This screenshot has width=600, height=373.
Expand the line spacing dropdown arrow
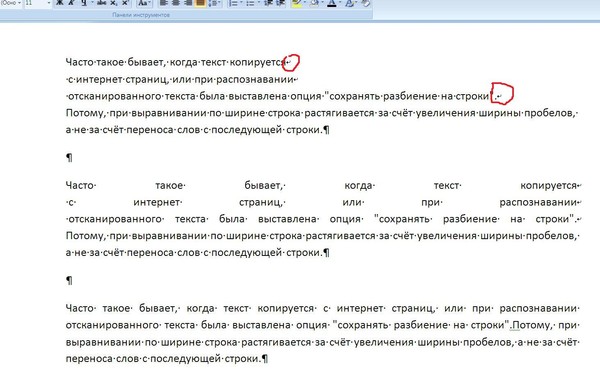[x=220, y=3]
